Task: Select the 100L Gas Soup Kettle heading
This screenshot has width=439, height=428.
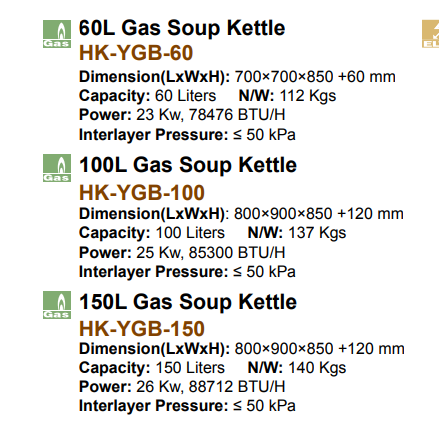Action: pyautogui.click(x=188, y=165)
